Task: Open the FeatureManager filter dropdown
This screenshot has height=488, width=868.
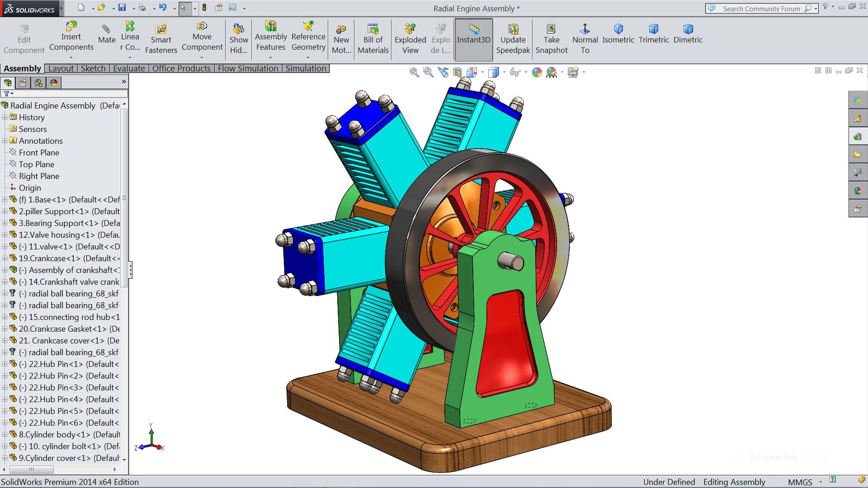Action: pos(12,94)
